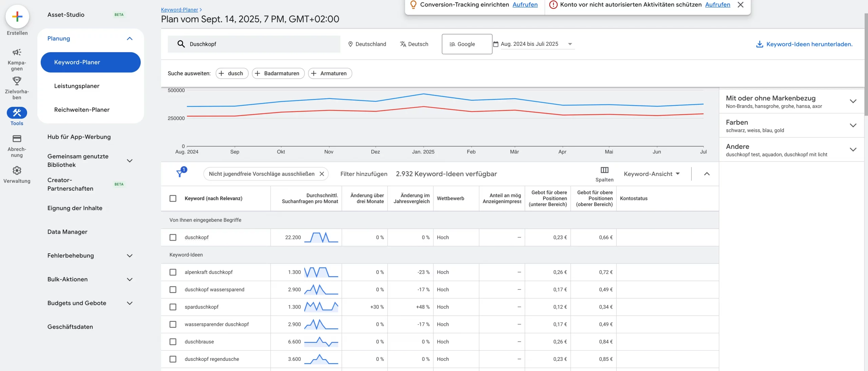Viewport: 868px width, 371px height.
Task: Expand the Farben refinement section
Action: tap(853, 125)
